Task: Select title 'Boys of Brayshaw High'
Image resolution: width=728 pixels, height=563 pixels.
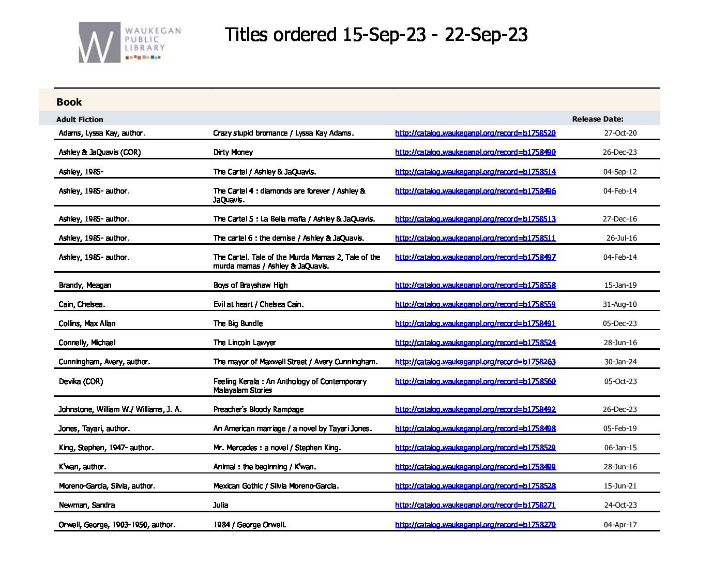Action: [x=250, y=285]
